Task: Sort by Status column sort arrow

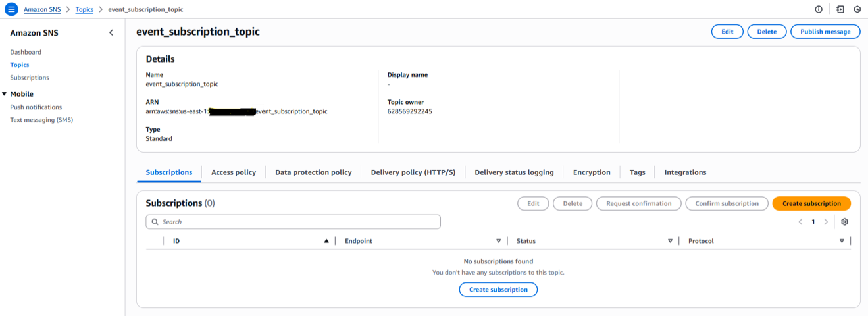Action: (670, 241)
